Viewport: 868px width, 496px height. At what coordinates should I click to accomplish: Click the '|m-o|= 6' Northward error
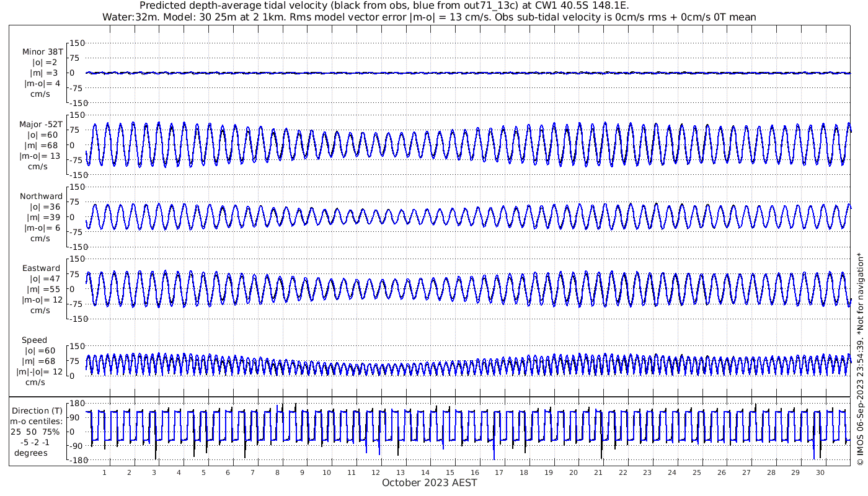pos(42,228)
